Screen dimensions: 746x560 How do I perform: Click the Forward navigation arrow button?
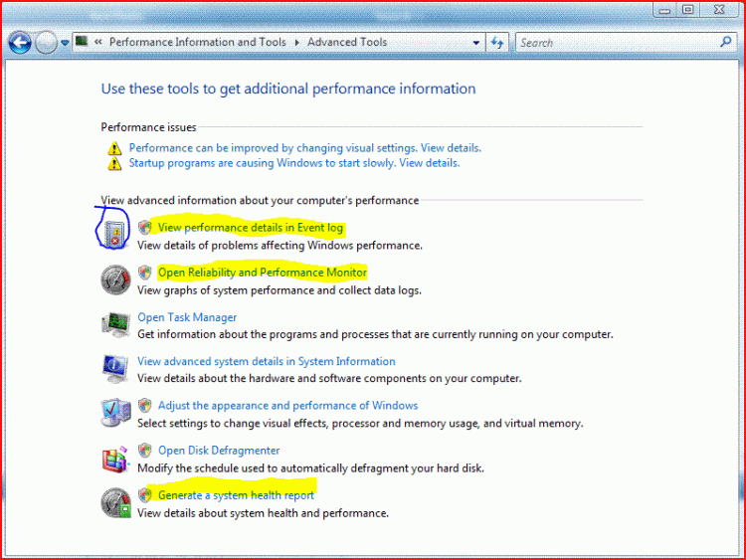46,43
